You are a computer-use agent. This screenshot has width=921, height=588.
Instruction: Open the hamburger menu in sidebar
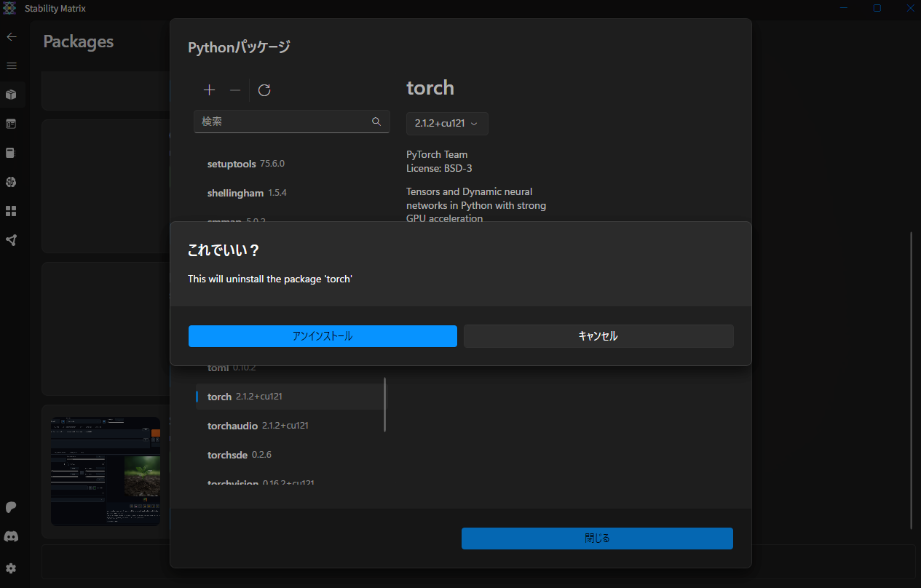[12, 65]
